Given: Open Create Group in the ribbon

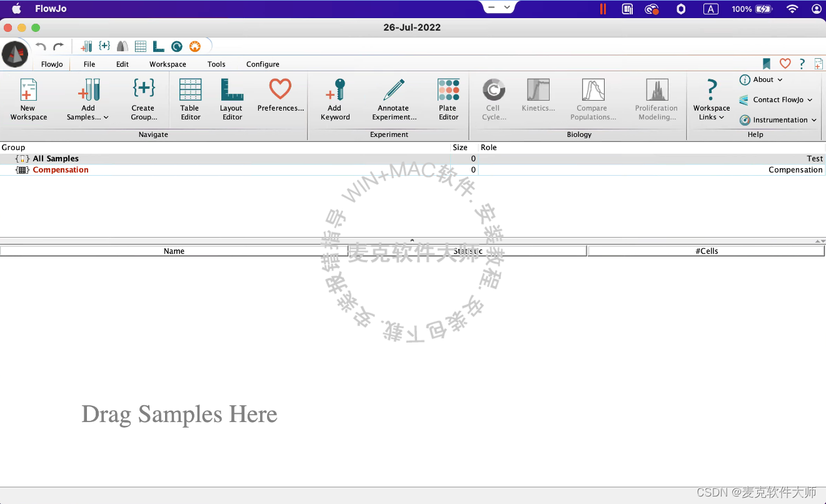Looking at the screenshot, I should pos(144,99).
